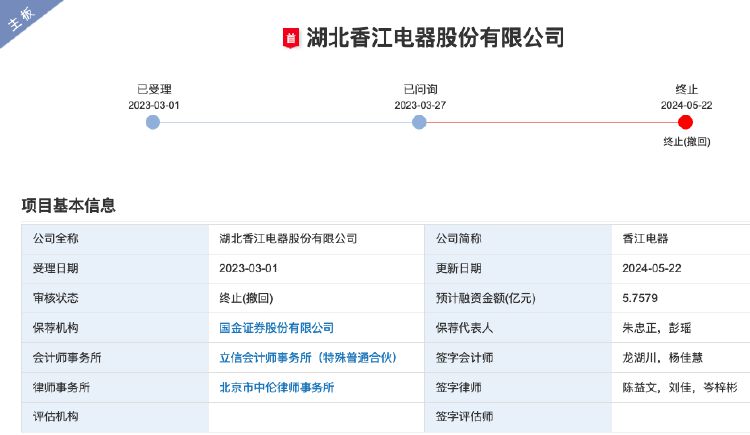Click timeline date 2023-03-01 under 已受理
The height and width of the screenshot is (435, 750).
[154, 105]
